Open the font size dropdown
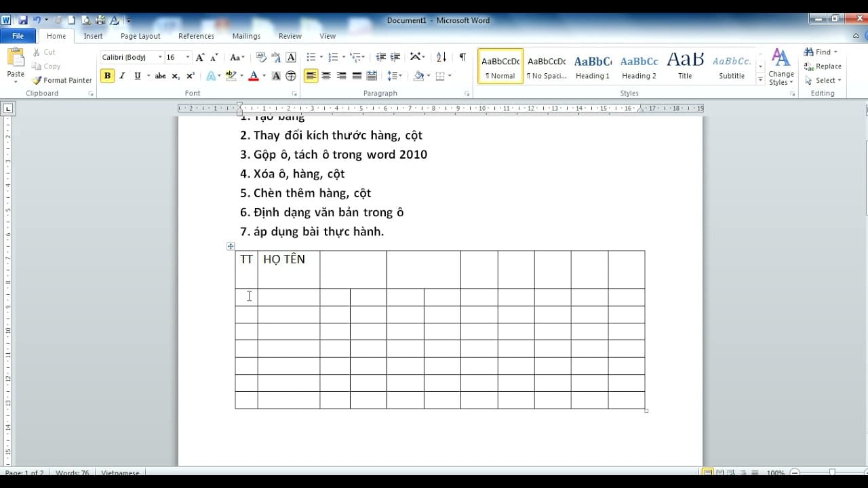This screenshot has width=868, height=488. click(188, 58)
